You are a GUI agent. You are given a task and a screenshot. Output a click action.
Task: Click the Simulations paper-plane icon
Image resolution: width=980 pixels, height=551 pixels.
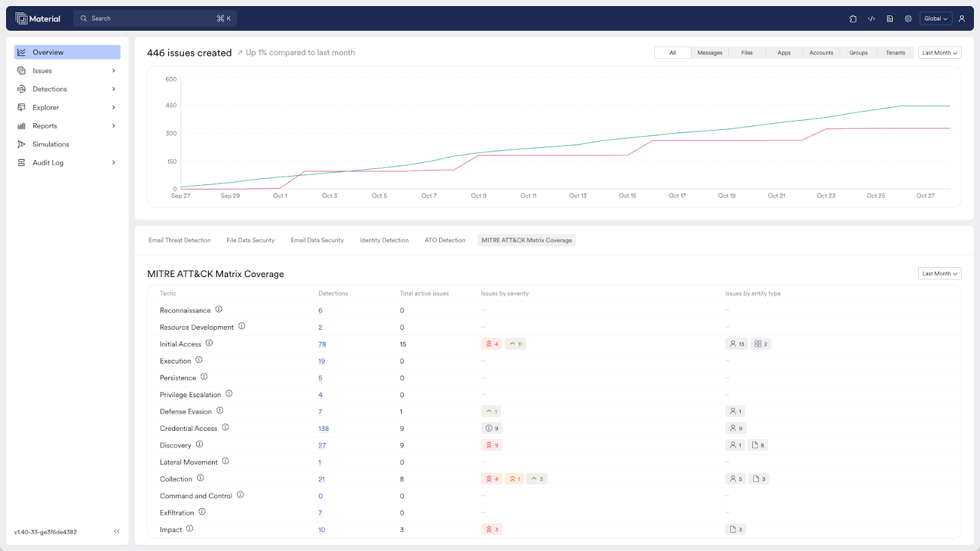[21, 144]
